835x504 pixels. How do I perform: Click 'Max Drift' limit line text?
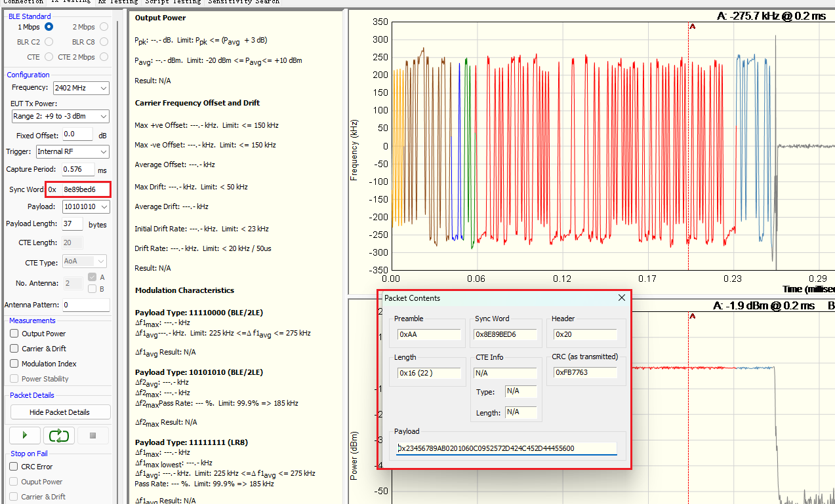coord(192,187)
